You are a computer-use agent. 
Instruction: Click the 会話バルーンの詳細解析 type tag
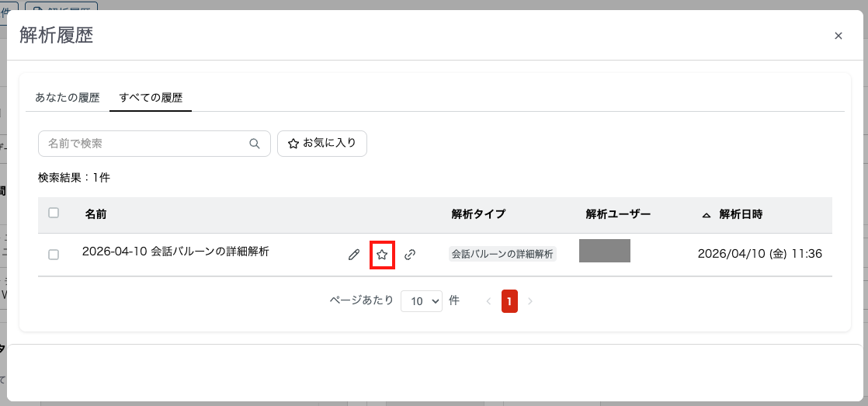coord(502,254)
